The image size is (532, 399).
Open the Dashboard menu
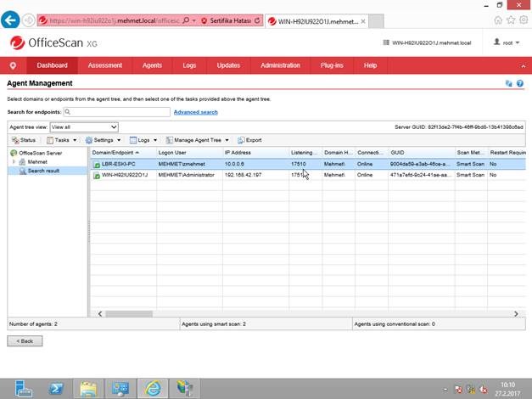pyautogui.click(x=53, y=65)
